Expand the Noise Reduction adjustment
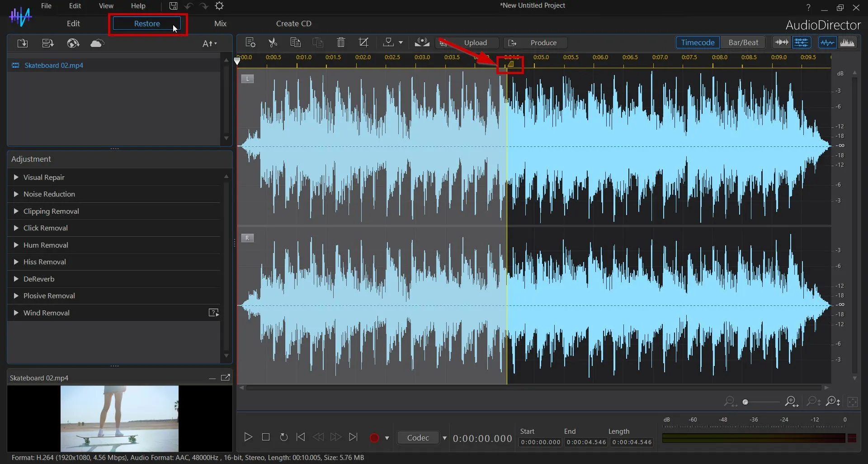Screen dimensions: 868x464 click(x=48, y=194)
